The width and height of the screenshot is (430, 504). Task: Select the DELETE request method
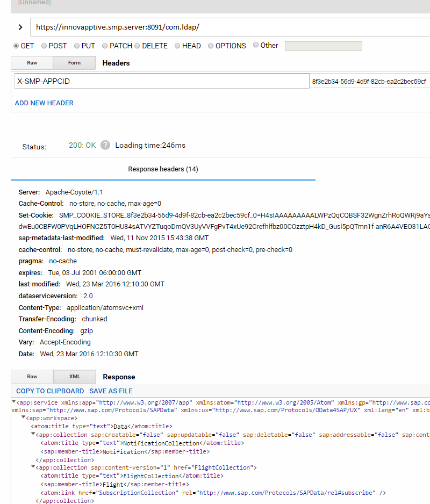tap(137, 46)
